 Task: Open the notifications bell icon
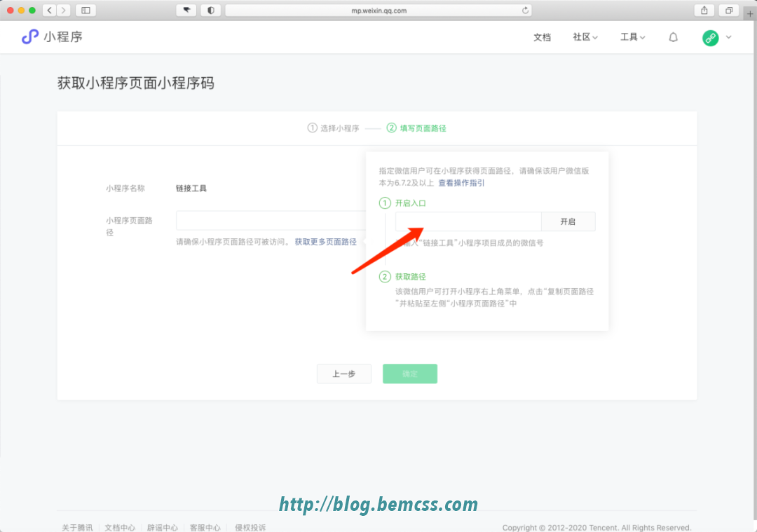673,38
